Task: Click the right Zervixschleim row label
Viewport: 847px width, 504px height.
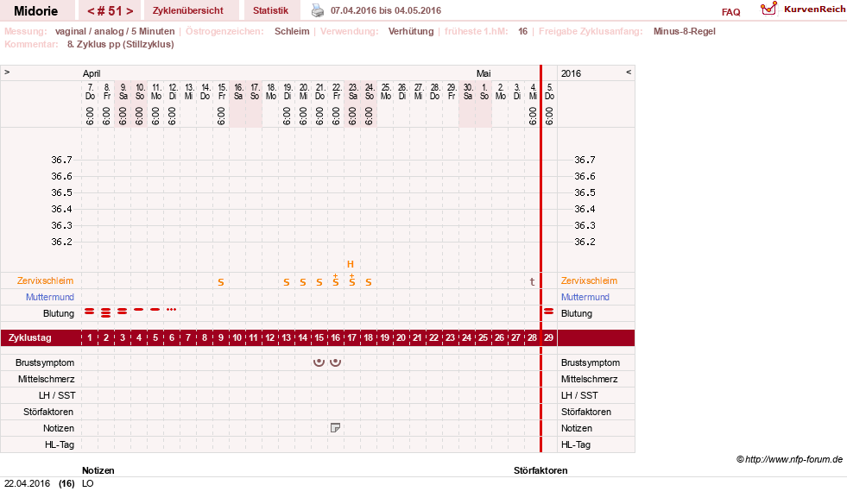Action: click(589, 280)
